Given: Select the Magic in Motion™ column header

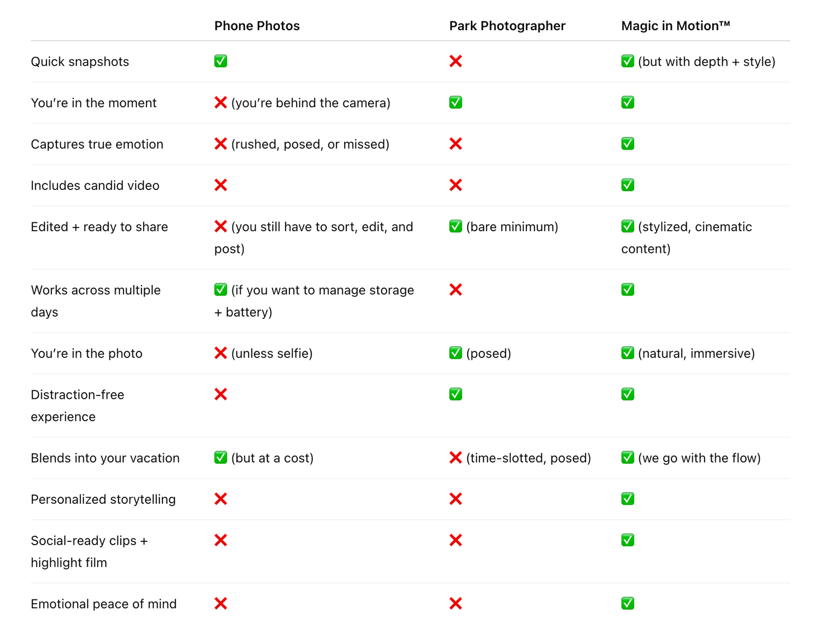Looking at the screenshot, I should pyautogui.click(x=675, y=26).
